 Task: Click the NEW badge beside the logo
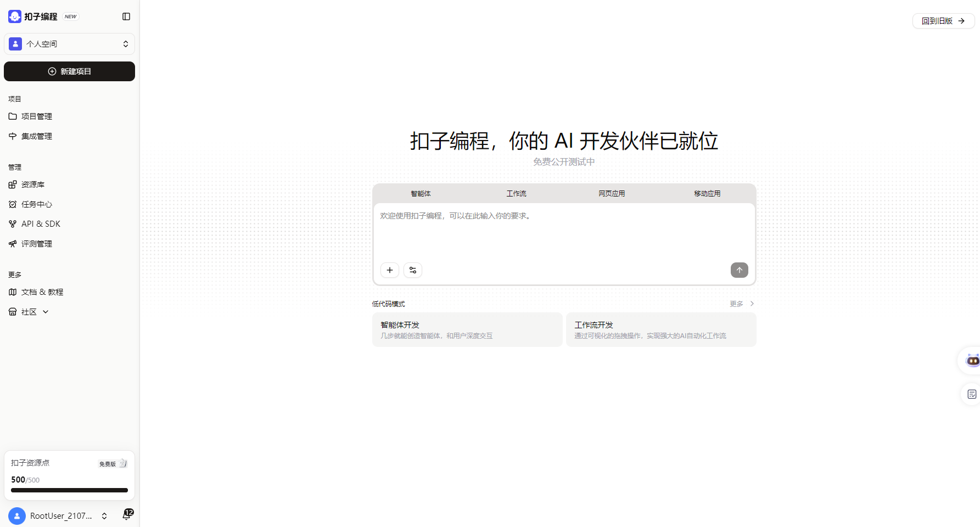tap(71, 16)
